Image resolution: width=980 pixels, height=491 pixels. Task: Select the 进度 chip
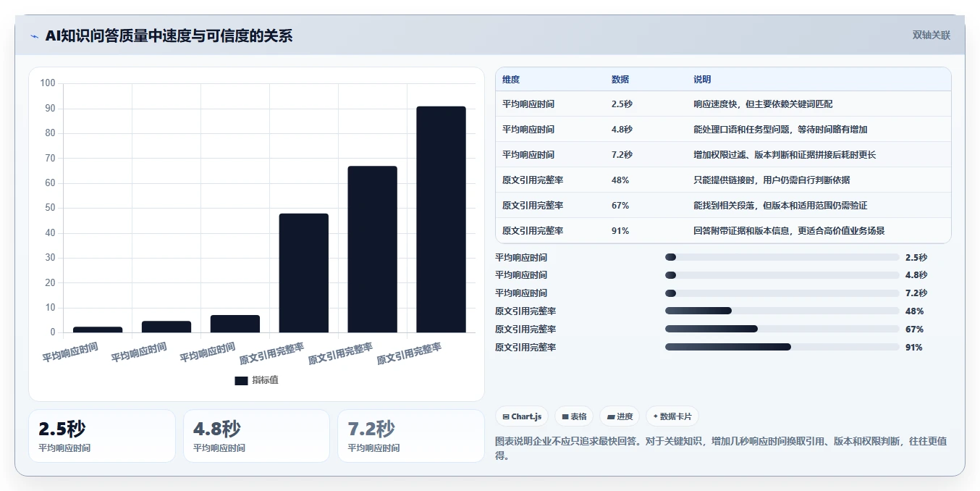pos(620,416)
